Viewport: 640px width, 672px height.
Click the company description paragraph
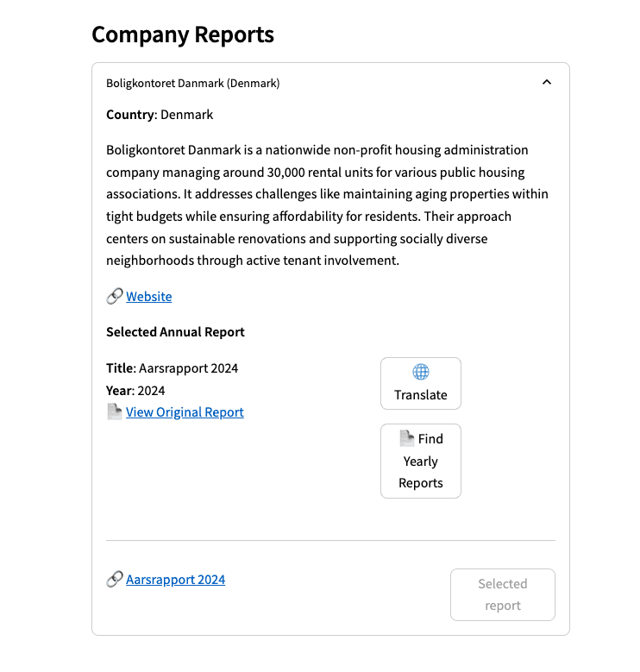(x=327, y=205)
